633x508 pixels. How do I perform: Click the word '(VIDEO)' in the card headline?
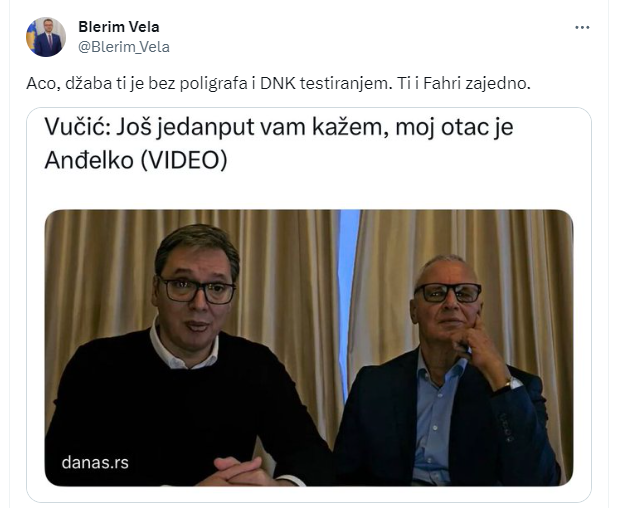click(184, 160)
